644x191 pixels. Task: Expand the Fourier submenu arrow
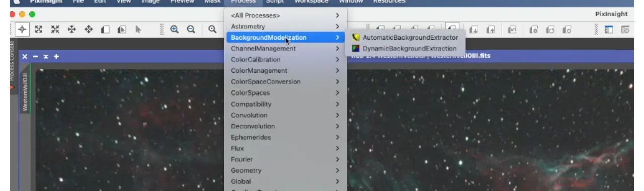point(337,159)
